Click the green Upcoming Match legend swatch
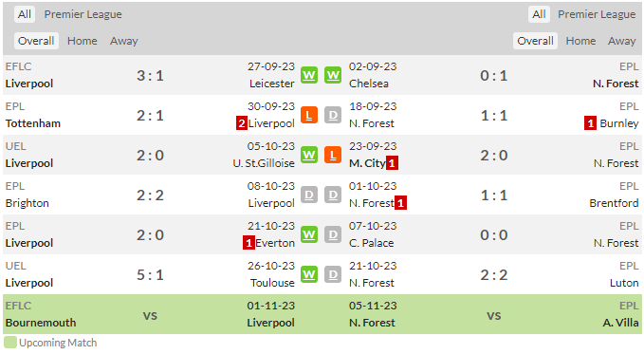This screenshot has width=644, height=354. (x=10, y=343)
